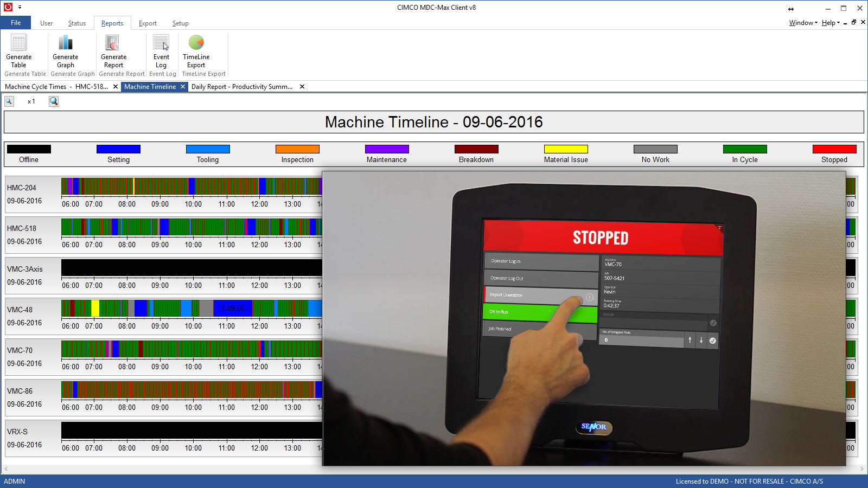868x488 pixels.
Task: Select the Machine Cycle Times document tab
Action: [56, 87]
